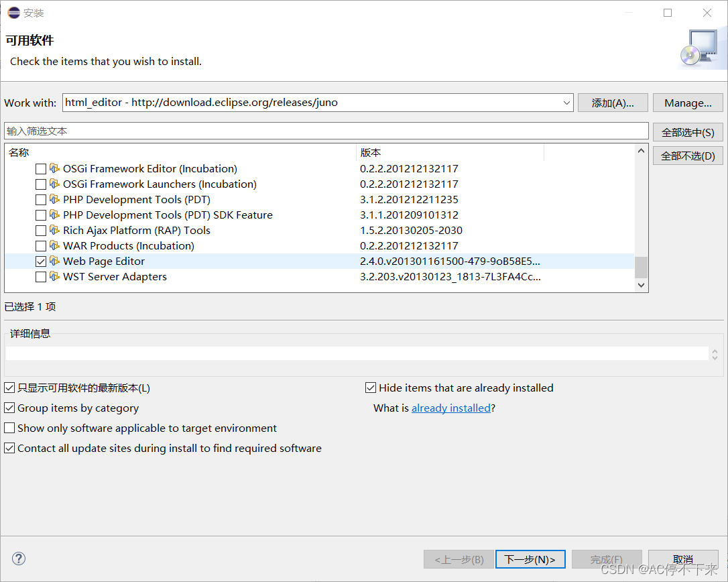Click the software list scrollbar thumb
The image size is (728, 582).
click(641, 268)
